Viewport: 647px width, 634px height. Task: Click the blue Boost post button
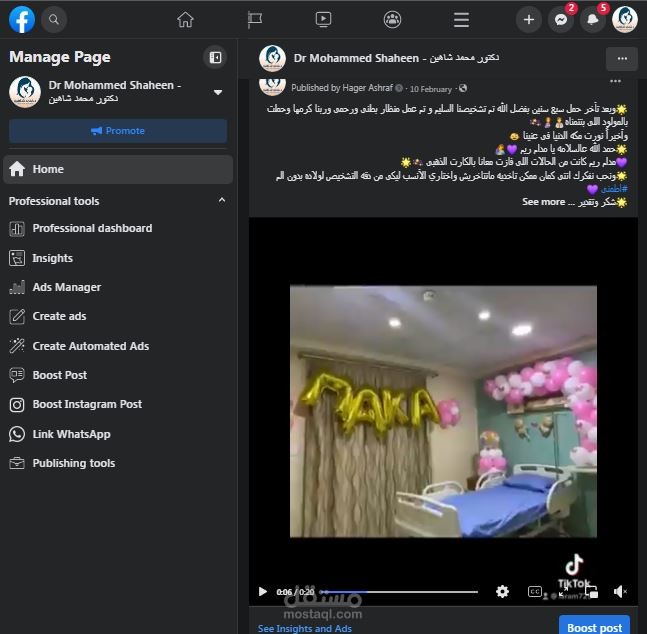[x=594, y=625]
